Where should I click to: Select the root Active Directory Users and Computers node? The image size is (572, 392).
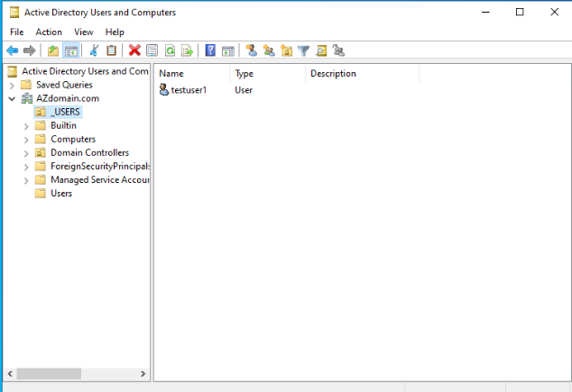click(x=85, y=71)
